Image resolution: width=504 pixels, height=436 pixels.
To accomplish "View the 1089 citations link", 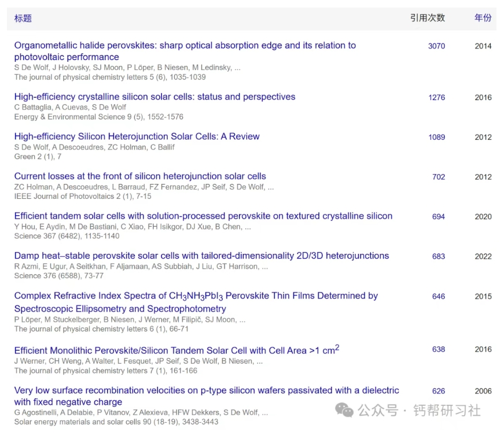I will [436, 138].
